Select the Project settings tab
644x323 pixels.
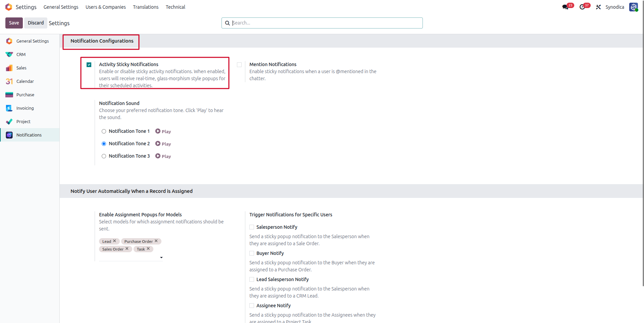pyautogui.click(x=30, y=121)
